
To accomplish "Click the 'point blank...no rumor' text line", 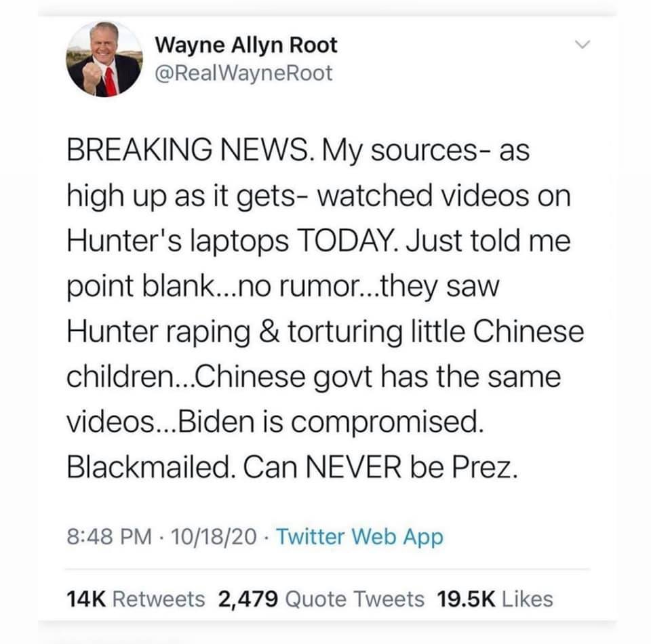I will point(283,287).
